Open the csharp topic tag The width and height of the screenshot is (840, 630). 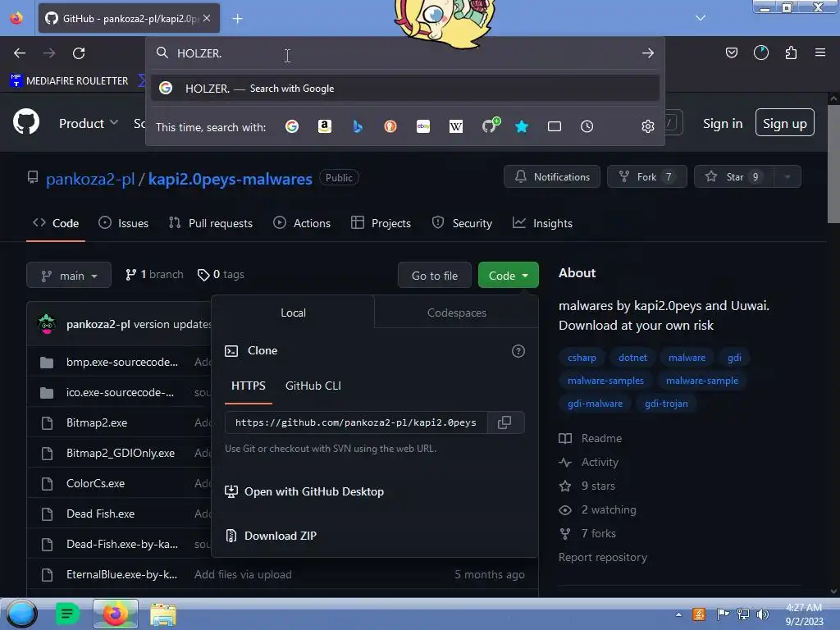click(582, 358)
